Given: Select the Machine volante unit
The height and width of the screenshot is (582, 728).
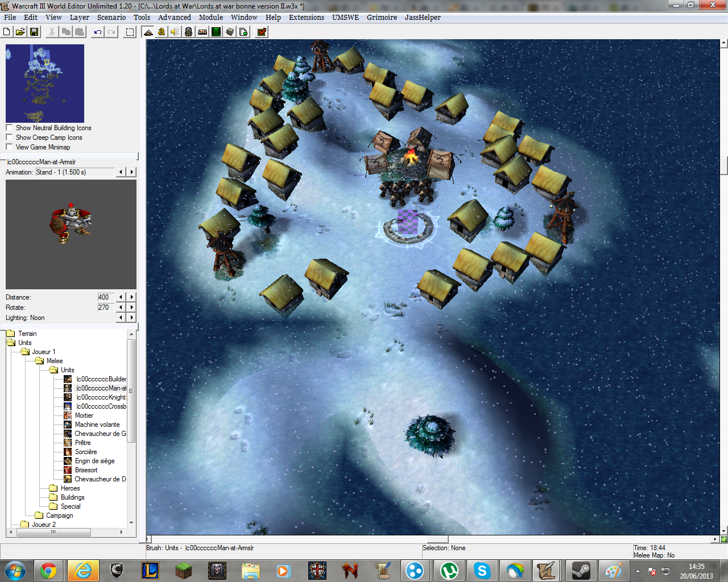Looking at the screenshot, I should pyautogui.click(x=97, y=425).
